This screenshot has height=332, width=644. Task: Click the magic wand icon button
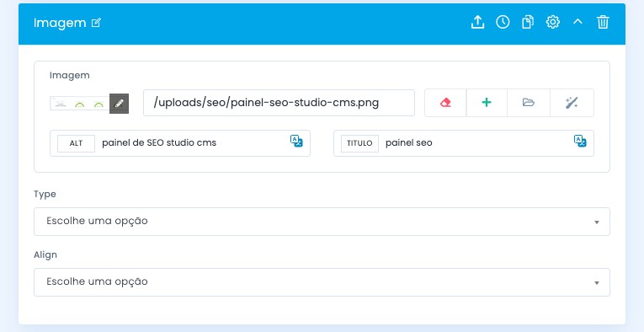[572, 103]
